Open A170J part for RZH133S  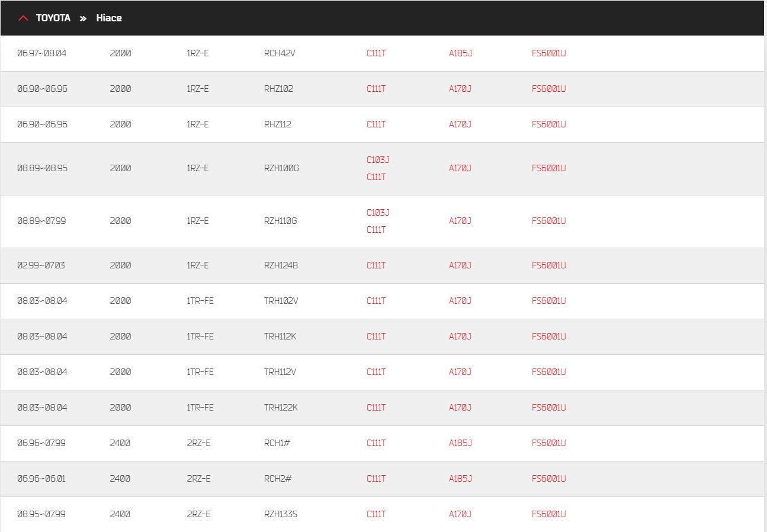click(x=460, y=514)
